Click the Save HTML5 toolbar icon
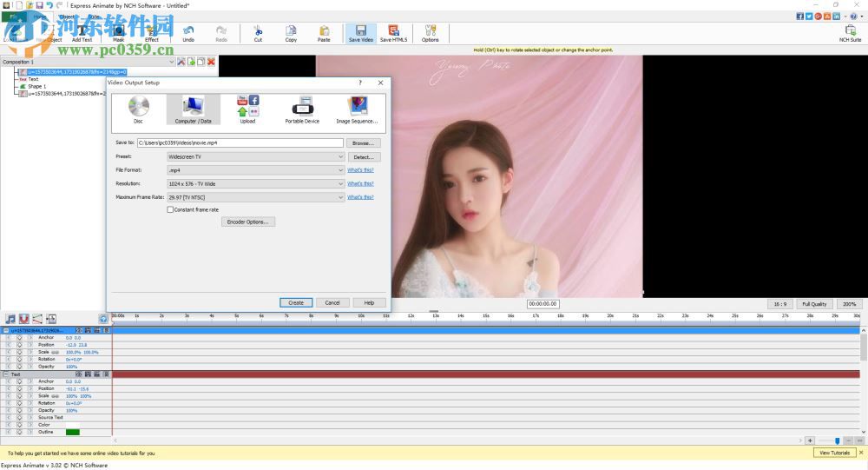 [x=393, y=33]
